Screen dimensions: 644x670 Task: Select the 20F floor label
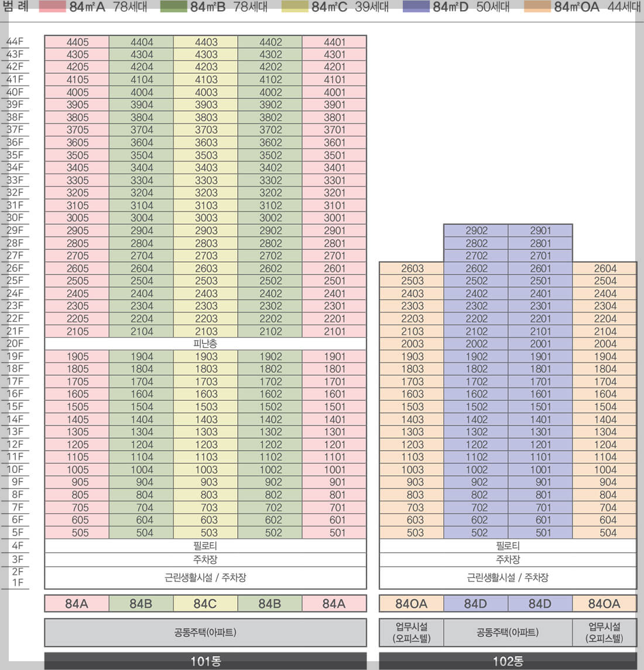[x=15, y=343]
